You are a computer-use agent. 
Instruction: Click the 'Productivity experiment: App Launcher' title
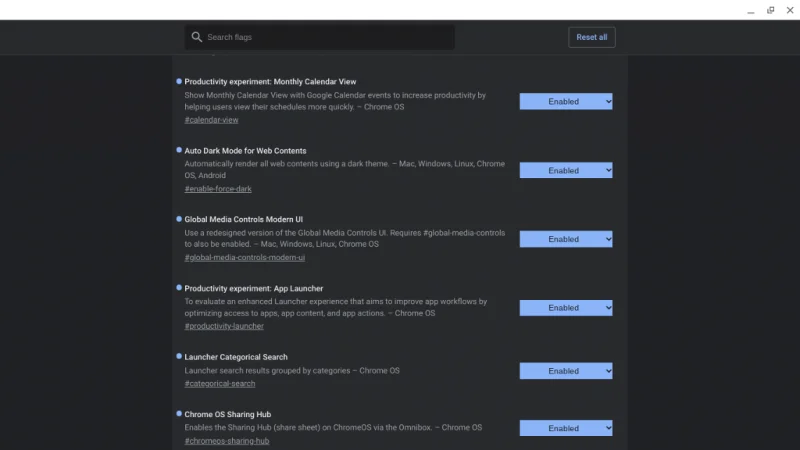[254, 289]
